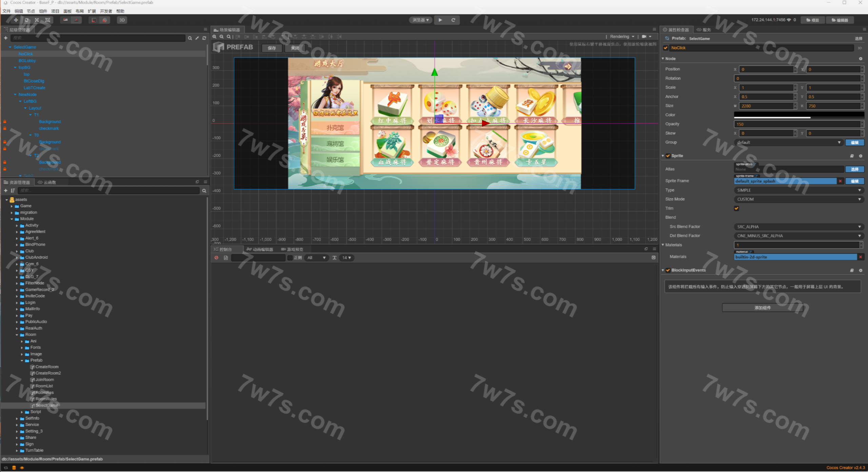Select the rotate transform tool
The height and width of the screenshot is (472, 868).
(26, 20)
